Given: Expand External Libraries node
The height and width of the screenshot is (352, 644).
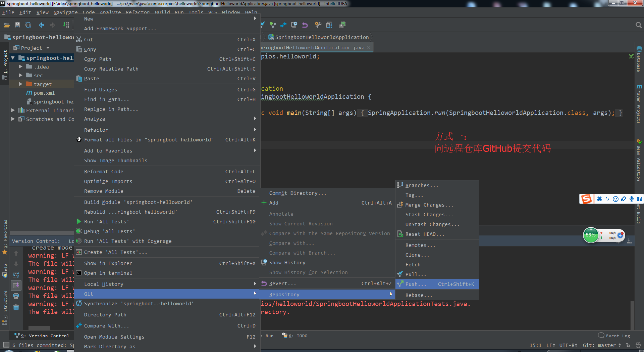Looking at the screenshot, I should tap(13, 110).
